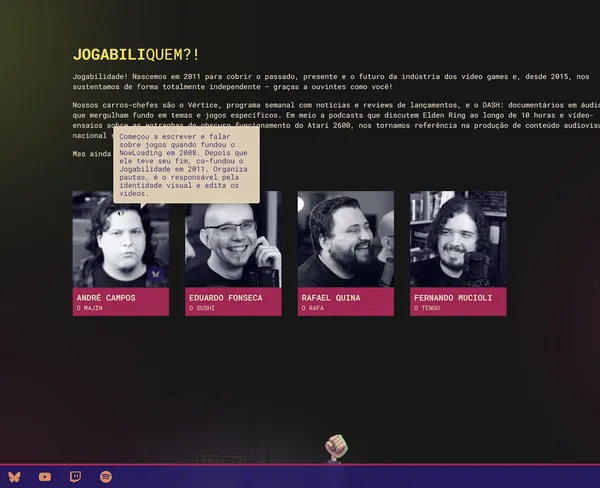
Task: Click the tooltip text about NowLoading
Action: point(183,165)
